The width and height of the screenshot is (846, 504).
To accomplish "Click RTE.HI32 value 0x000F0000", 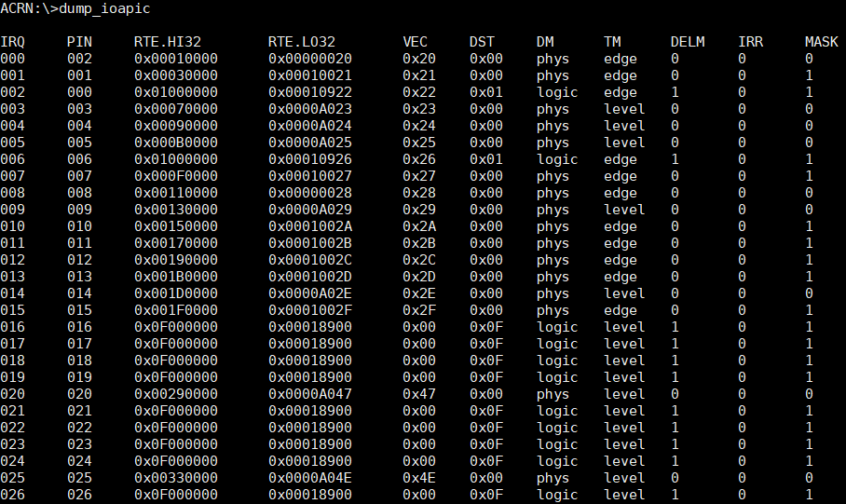I will point(176,176).
